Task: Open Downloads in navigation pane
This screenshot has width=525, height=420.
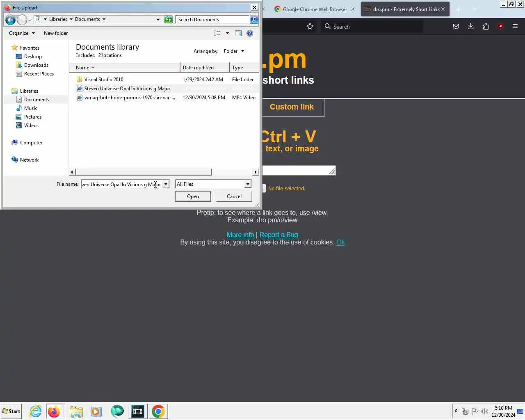Action: click(36, 65)
